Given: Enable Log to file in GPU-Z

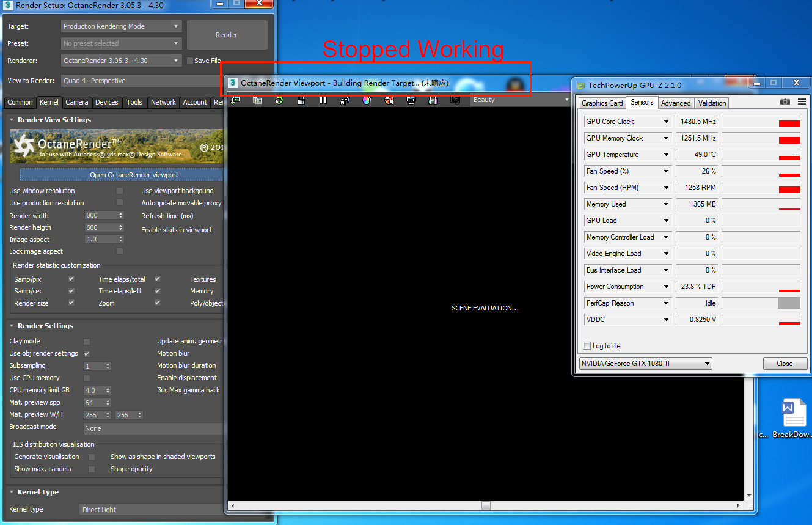Looking at the screenshot, I should point(587,346).
